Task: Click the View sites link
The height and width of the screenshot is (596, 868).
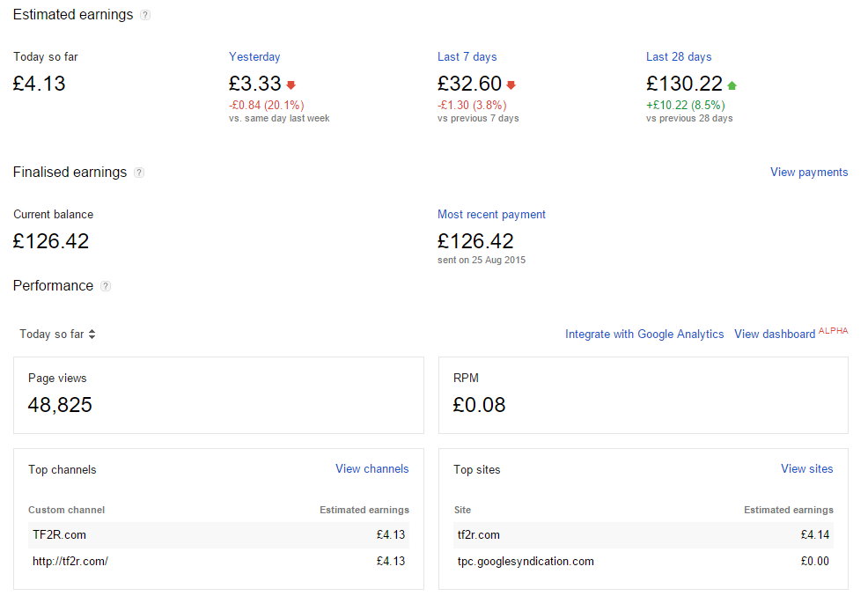Action: tap(806, 468)
